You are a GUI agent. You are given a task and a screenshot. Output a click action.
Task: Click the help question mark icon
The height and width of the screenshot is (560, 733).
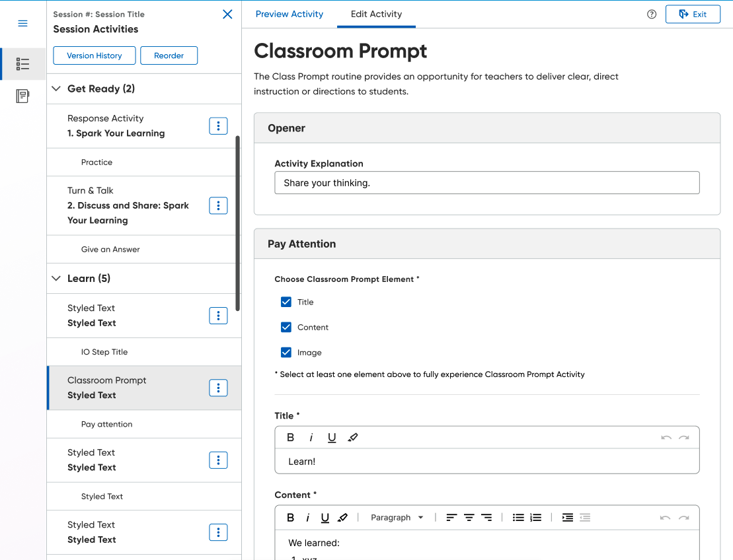(652, 15)
